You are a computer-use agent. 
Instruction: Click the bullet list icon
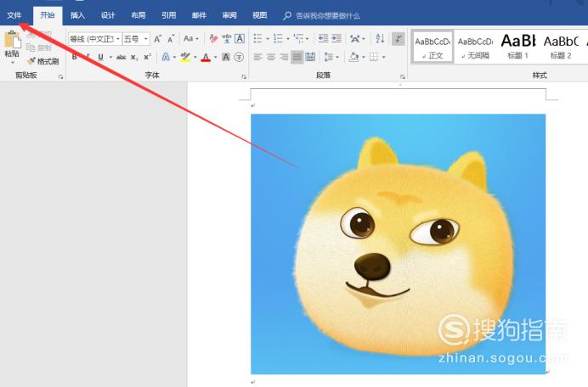(257, 38)
